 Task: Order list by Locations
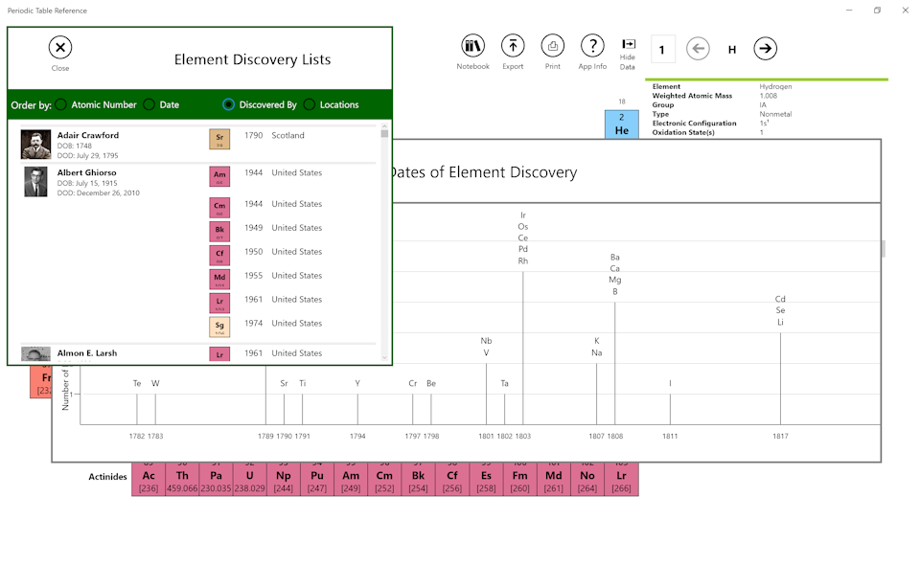pos(310,105)
